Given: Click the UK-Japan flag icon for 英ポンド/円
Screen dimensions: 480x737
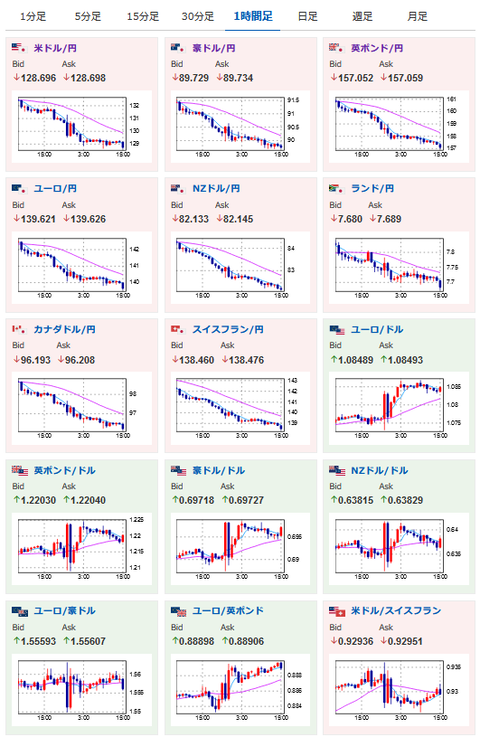Looking at the screenshot, I should [x=337, y=47].
